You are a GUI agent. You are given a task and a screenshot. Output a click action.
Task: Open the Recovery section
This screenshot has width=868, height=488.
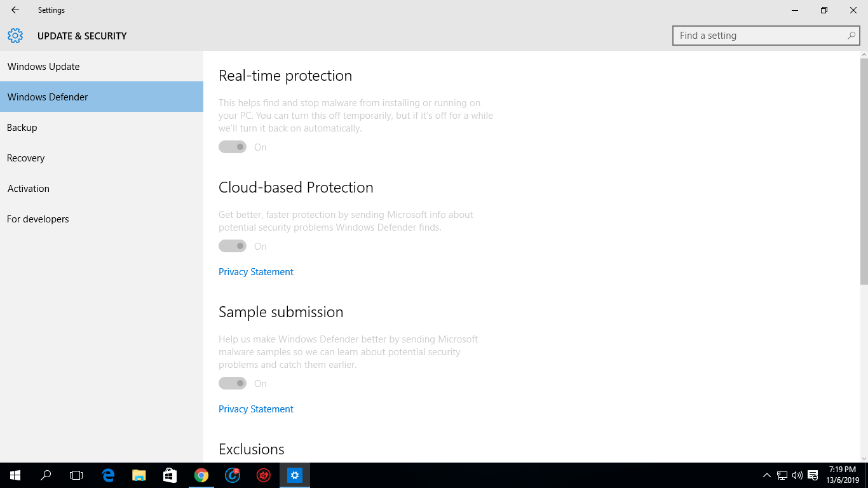[102, 158]
